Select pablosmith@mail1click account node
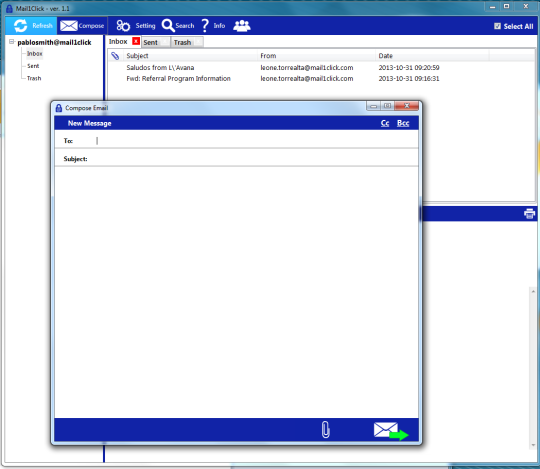Viewport: 540px width, 469px height. point(54,42)
